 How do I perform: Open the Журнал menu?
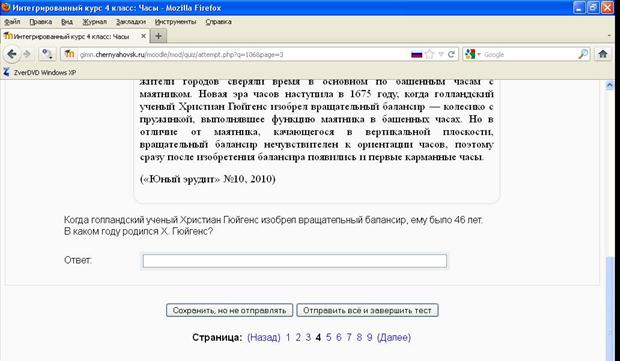coord(95,22)
